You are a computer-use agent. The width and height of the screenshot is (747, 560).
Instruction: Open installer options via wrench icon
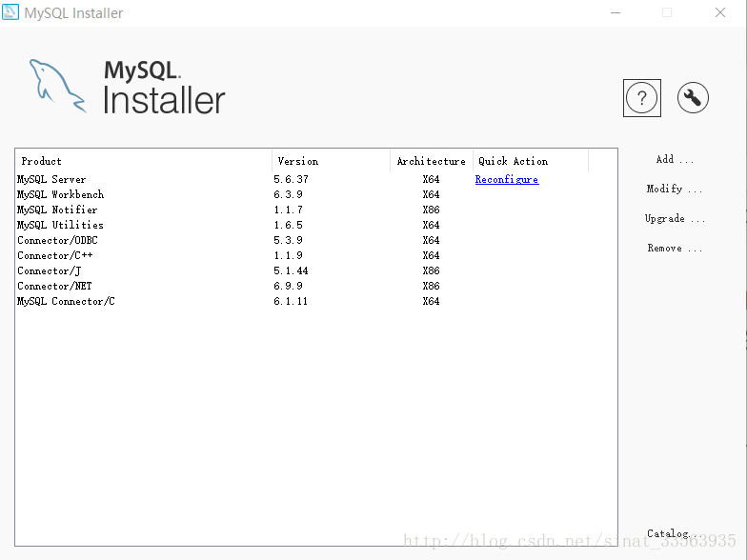tap(693, 98)
